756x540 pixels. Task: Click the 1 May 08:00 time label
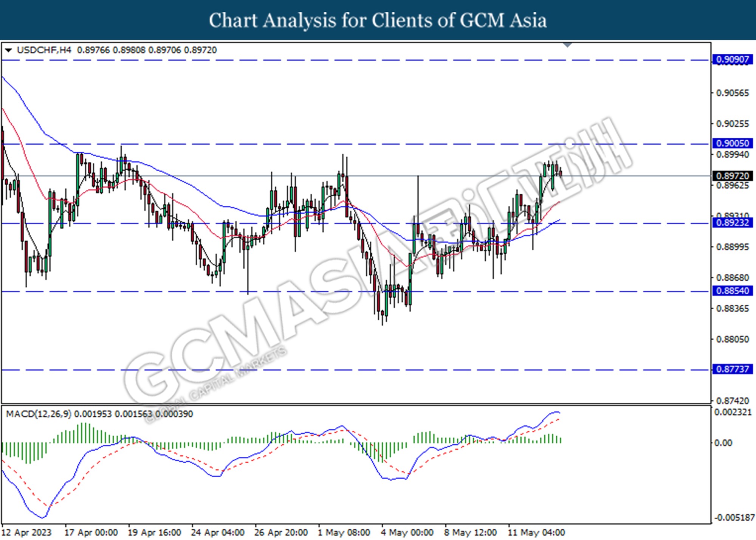click(x=344, y=532)
